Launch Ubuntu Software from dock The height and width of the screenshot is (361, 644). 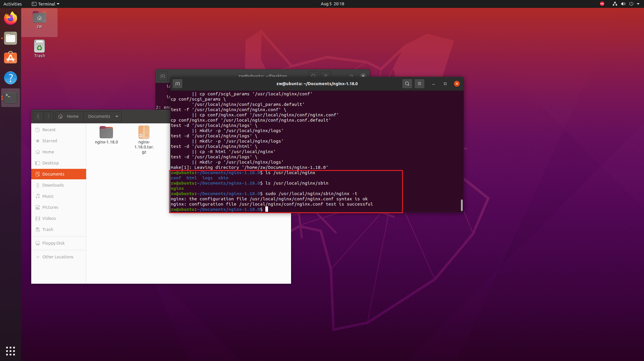point(11,58)
